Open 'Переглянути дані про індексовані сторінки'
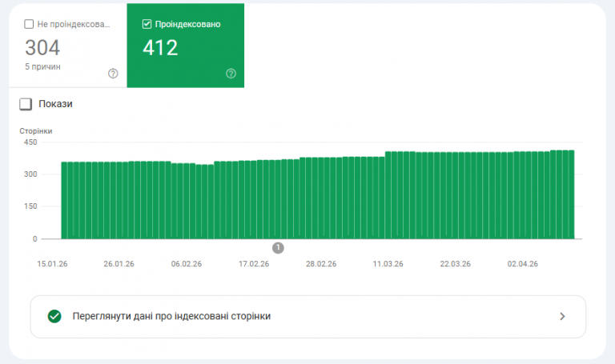The height and width of the screenshot is (364, 615). (x=307, y=317)
